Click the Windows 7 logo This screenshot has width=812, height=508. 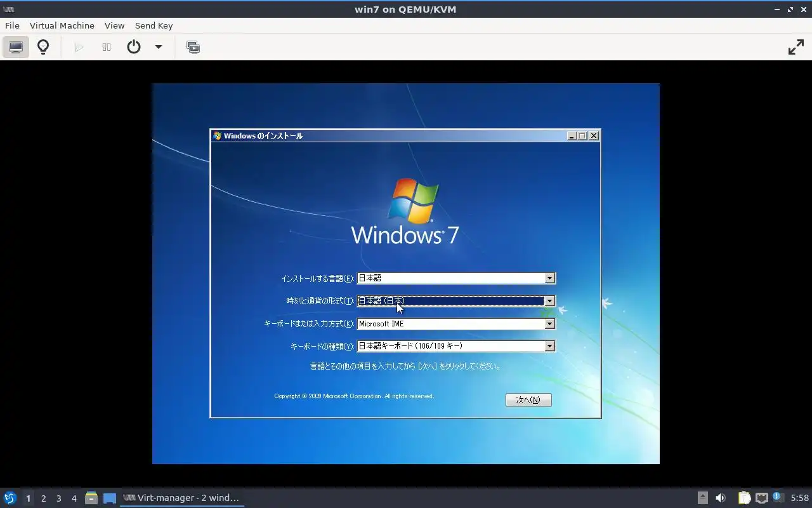405,211
